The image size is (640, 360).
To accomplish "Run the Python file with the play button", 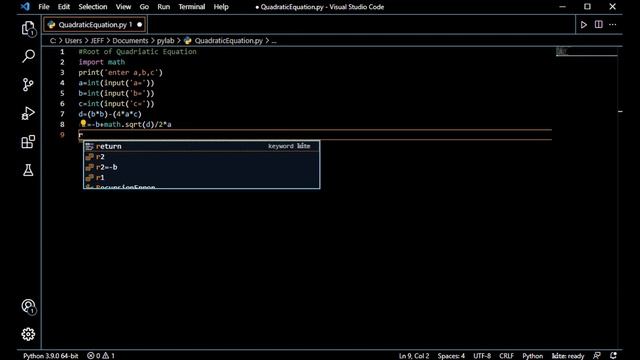I will point(584,25).
